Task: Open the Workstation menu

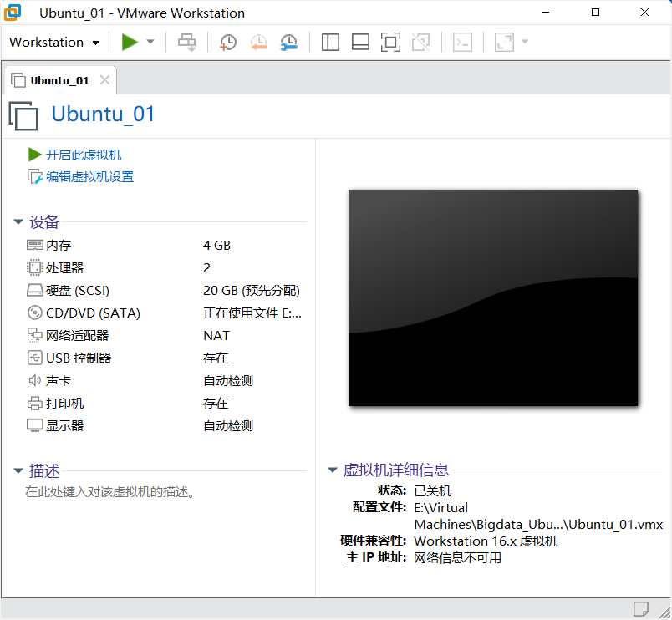Action: pos(54,43)
